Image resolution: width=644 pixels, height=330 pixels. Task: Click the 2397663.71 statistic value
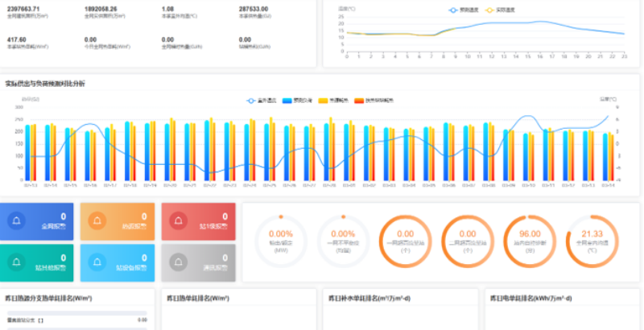point(23,9)
